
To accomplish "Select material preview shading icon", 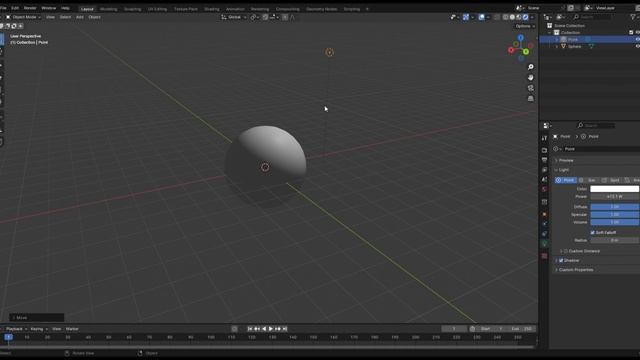I will point(519,17).
